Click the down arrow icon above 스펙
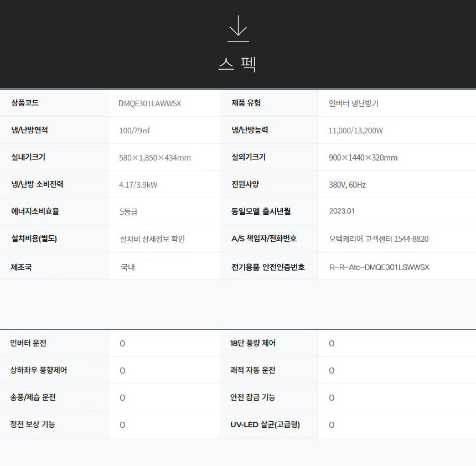This screenshot has width=476, height=466. click(238, 28)
